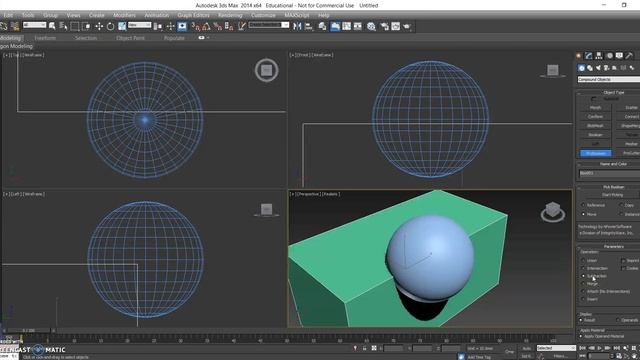This screenshot has width=640, height=360.
Task: Click the Play Animation button
Action: [x=600, y=348]
